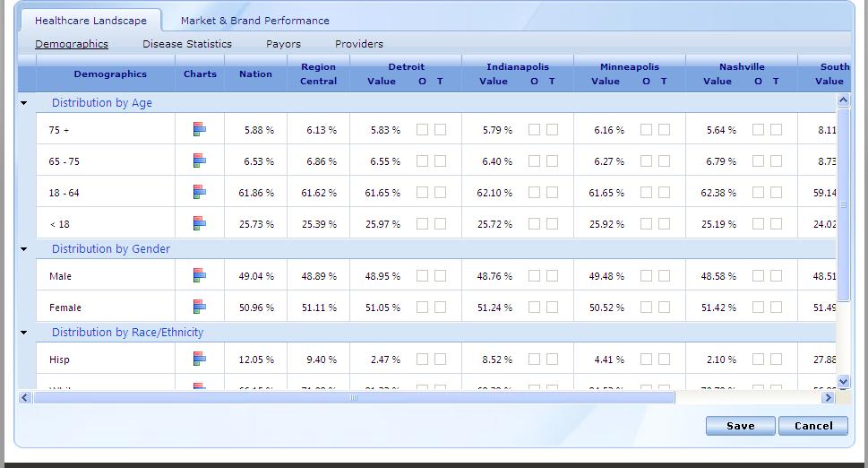Click the Save button
The image size is (868, 468).
[x=740, y=426]
